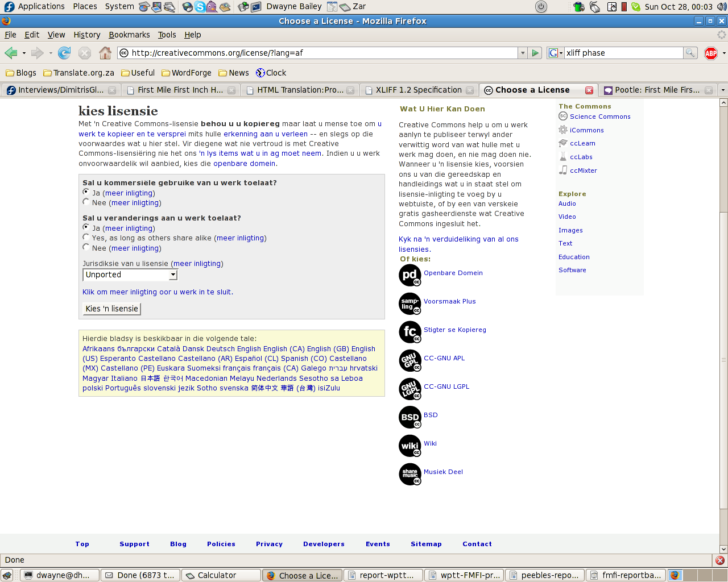
Task: Click the sampling license round icon
Action: (410, 304)
